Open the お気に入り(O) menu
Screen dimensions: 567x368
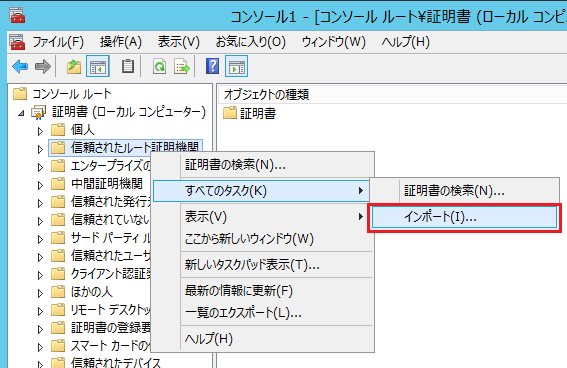[251, 42]
